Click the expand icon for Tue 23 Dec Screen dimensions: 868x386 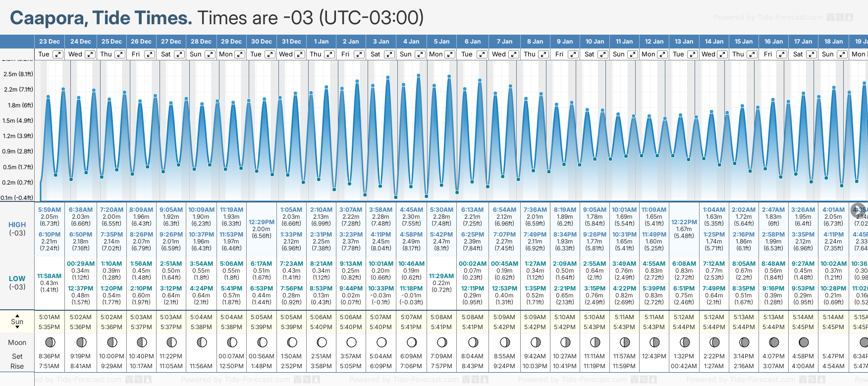58,54
